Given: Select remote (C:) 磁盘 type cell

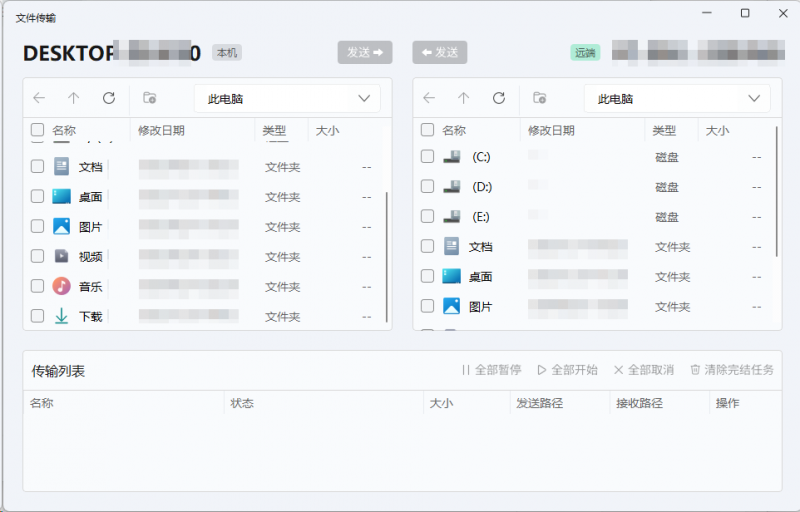Looking at the screenshot, I should (x=667, y=157).
